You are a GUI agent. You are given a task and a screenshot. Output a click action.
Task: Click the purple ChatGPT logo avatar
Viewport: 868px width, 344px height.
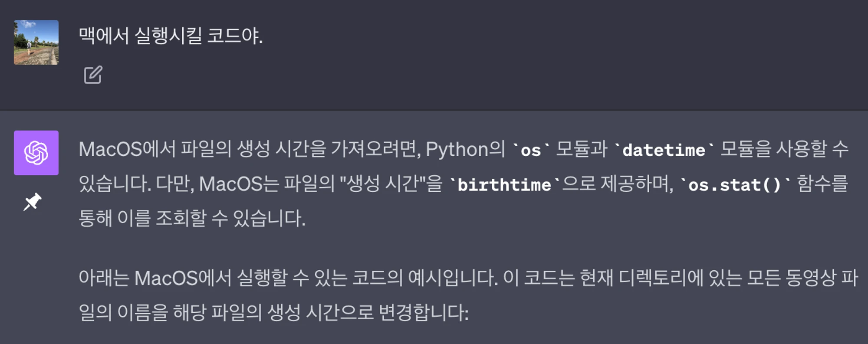36,153
